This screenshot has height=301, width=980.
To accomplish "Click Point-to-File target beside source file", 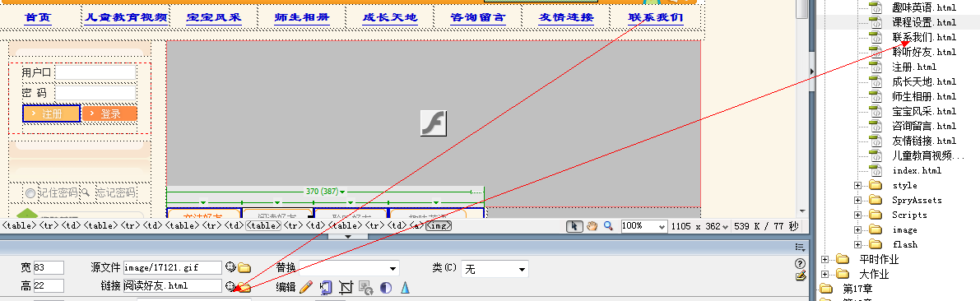I will point(230,267).
